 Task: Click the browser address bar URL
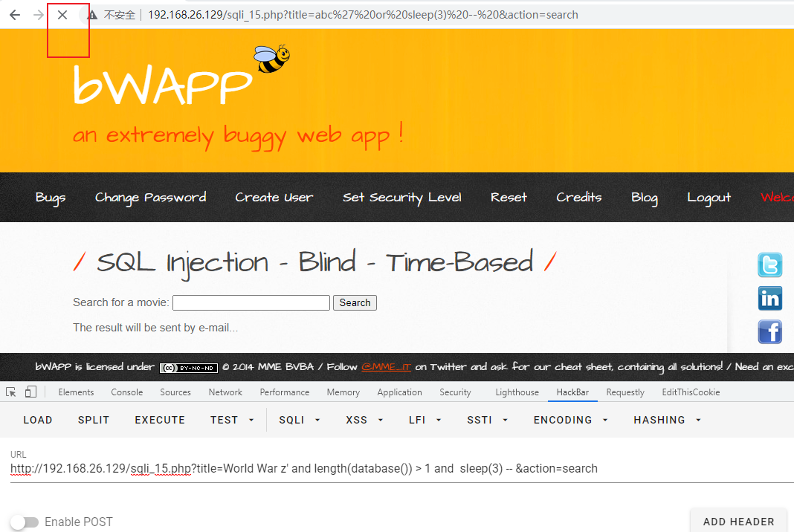363,15
